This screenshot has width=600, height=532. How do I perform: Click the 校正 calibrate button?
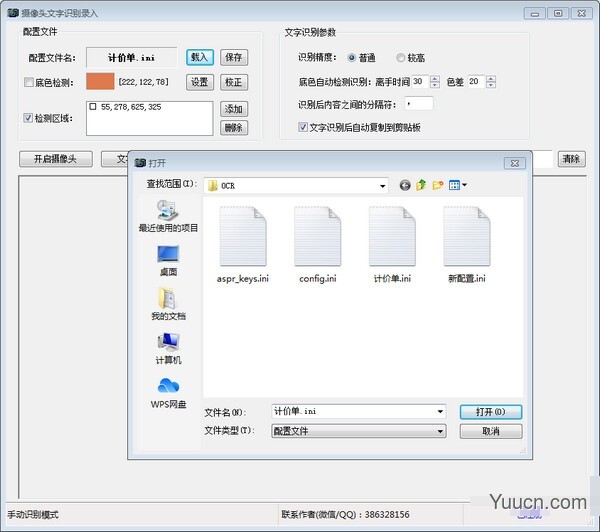(x=234, y=82)
